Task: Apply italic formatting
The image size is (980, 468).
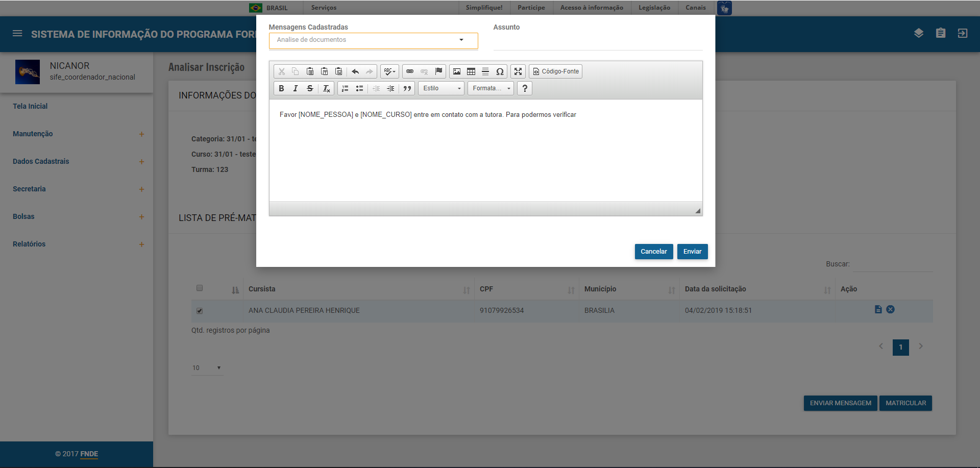Action: tap(296, 88)
